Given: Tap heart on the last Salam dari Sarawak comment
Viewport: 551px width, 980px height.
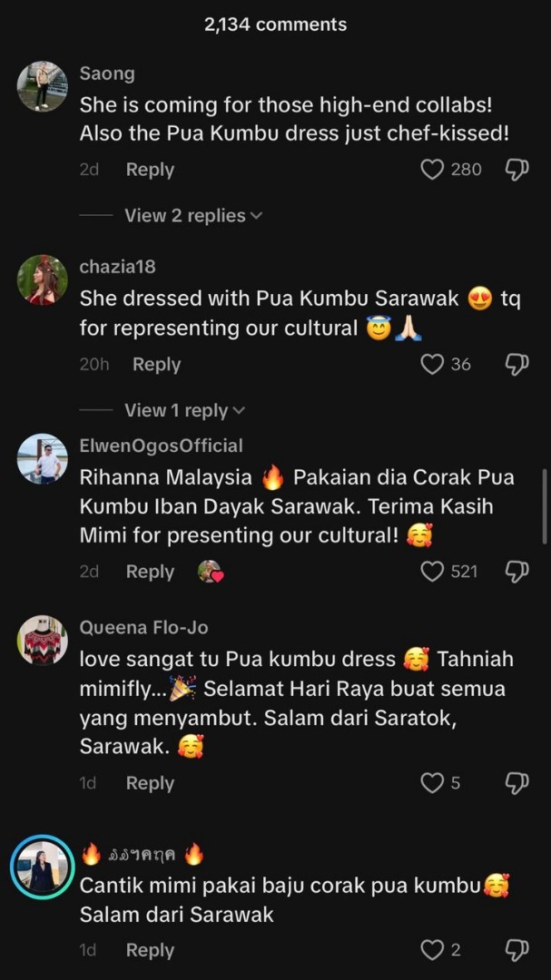Looking at the screenshot, I should [x=432, y=950].
